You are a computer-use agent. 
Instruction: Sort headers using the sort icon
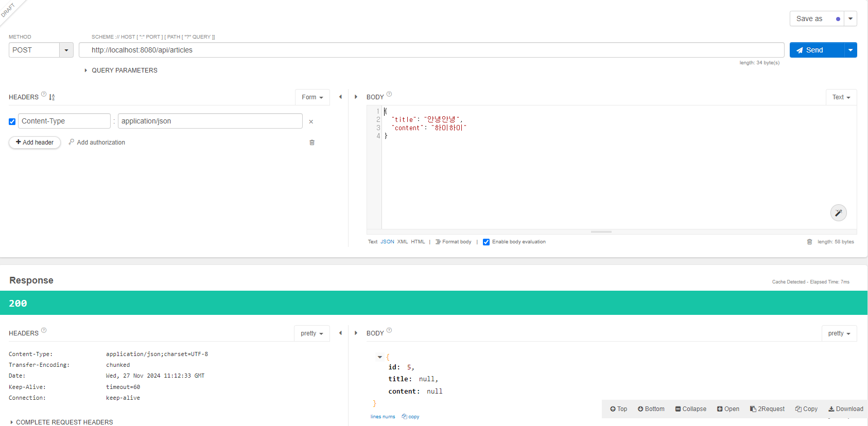point(52,97)
